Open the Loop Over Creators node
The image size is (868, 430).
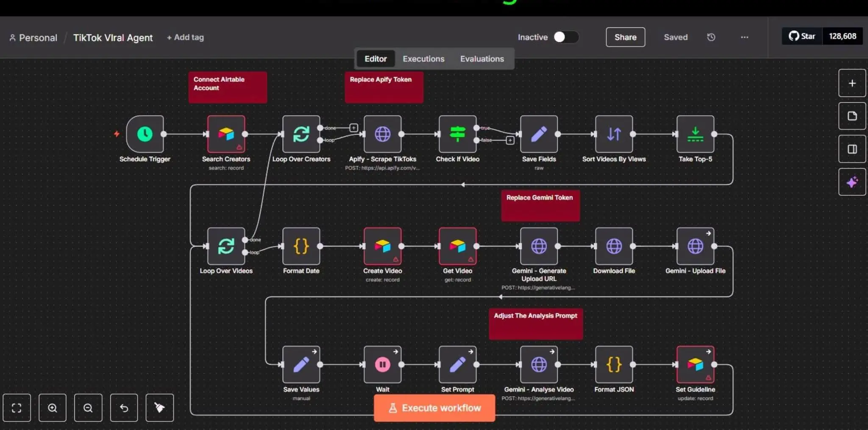(x=301, y=134)
